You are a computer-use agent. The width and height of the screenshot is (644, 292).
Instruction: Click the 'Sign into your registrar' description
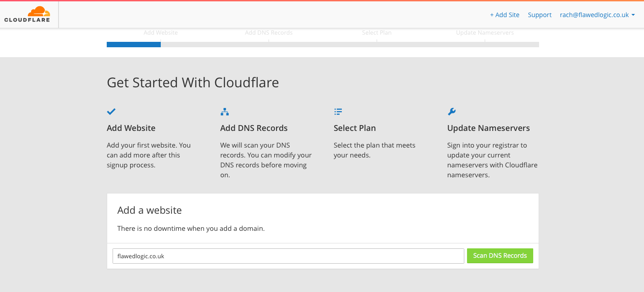492,160
